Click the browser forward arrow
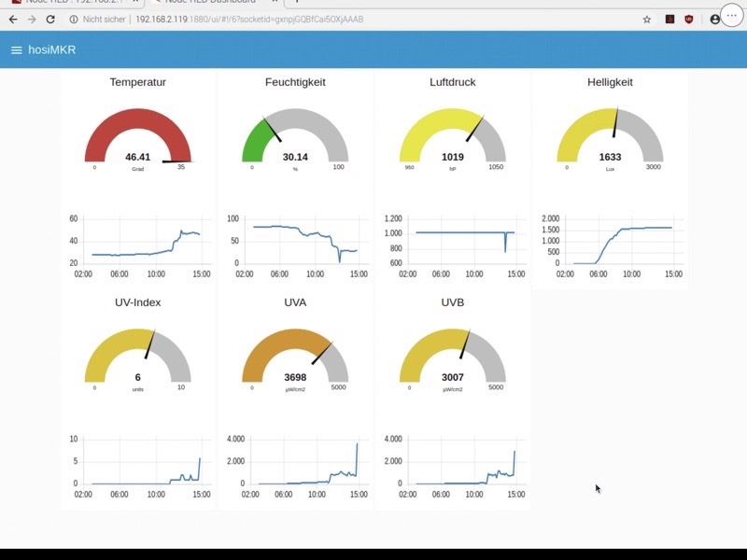Viewport: 747px width, 560px height. [x=32, y=19]
